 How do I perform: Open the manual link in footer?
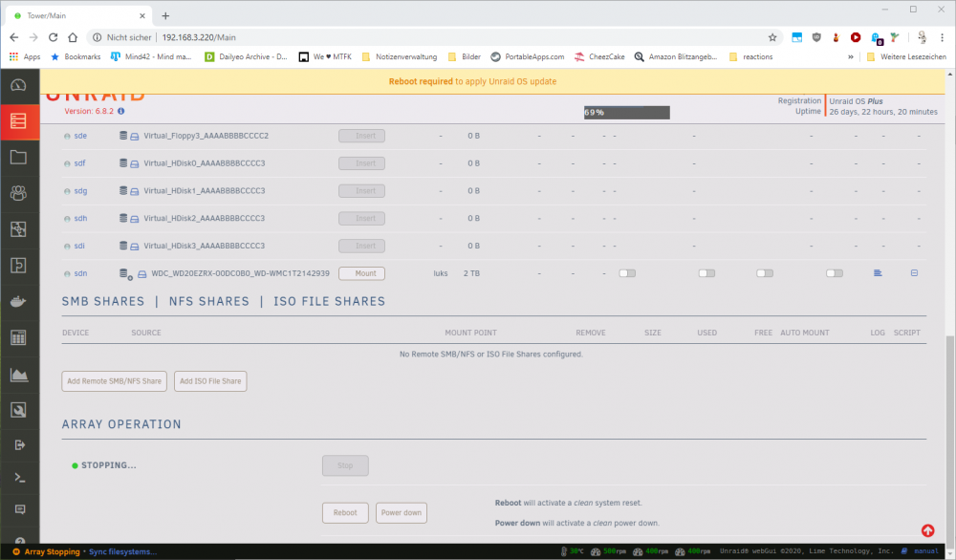[925, 550]
